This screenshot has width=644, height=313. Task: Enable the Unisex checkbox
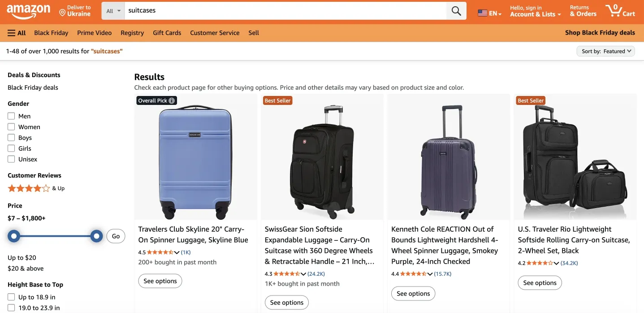(11, 159)
